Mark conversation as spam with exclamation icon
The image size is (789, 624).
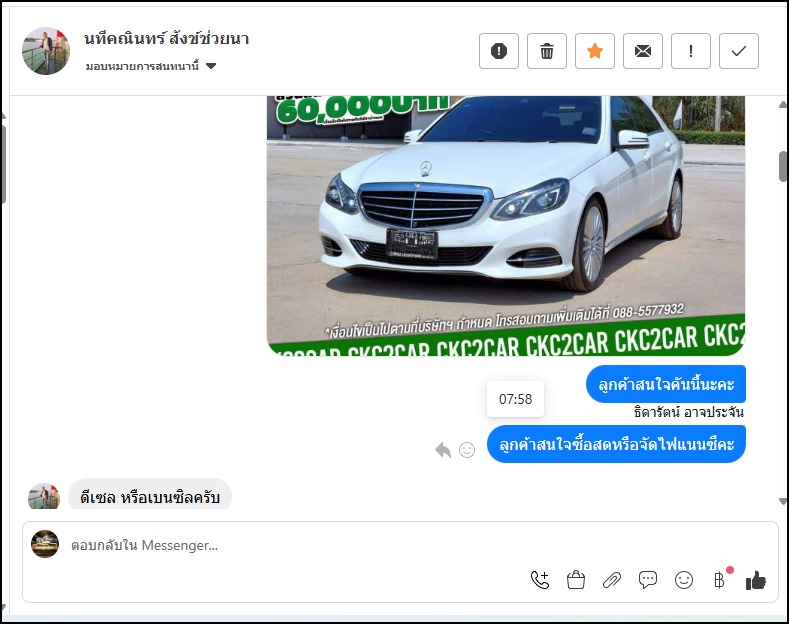[499, 51]
